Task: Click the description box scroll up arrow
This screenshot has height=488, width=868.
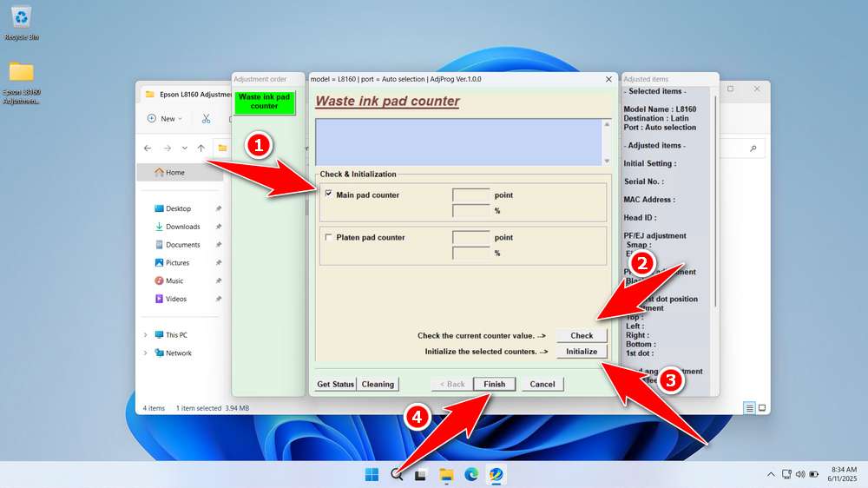Action: point(607,124)
